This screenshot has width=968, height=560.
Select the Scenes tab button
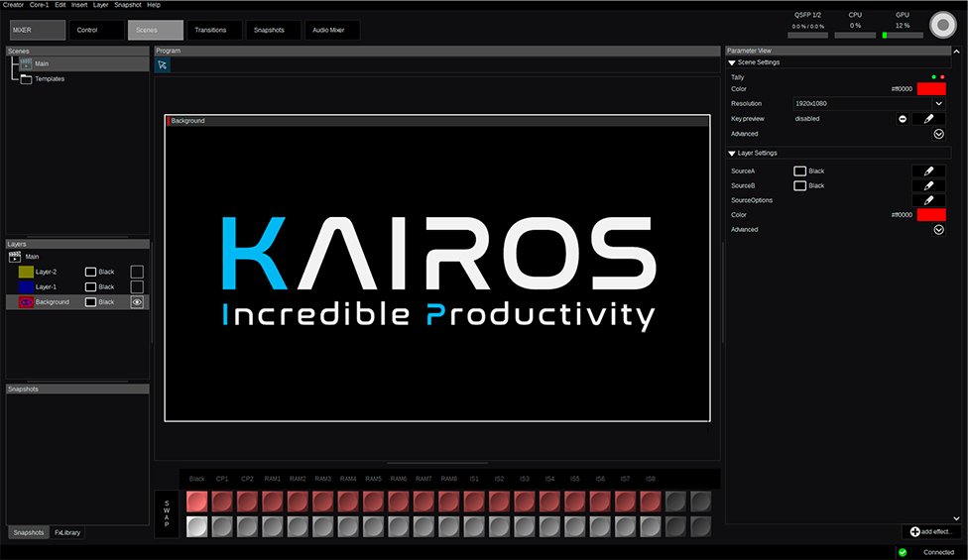(x=156, y=30)
